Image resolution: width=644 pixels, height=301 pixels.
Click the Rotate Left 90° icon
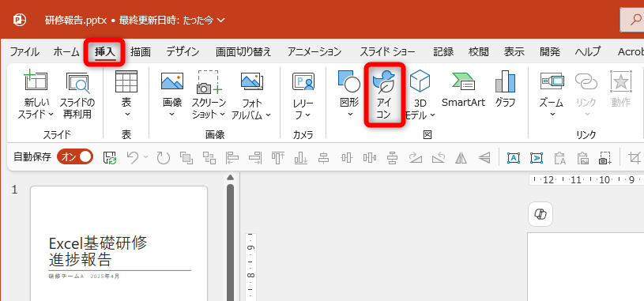point(439,157)
